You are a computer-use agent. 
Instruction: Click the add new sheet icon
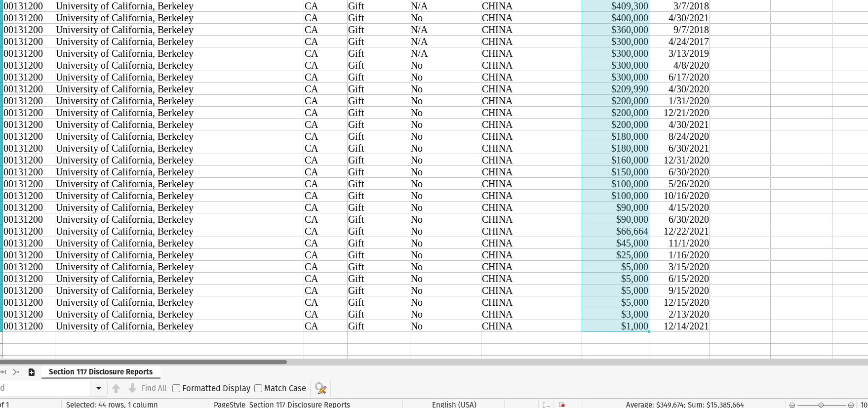[32, 372]
